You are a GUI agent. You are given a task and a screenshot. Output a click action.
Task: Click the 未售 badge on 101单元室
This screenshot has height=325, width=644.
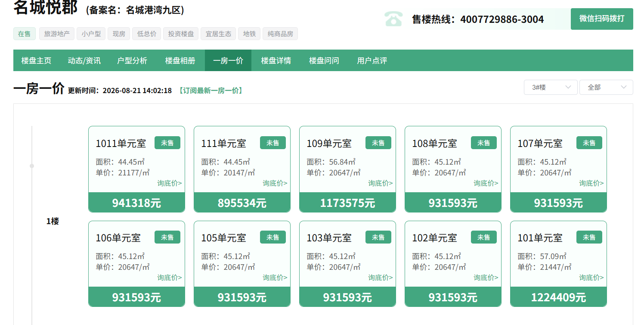tap(589, 237)
